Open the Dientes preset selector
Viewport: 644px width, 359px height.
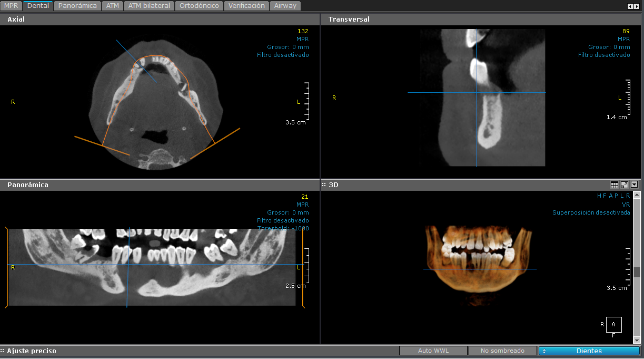(588, 350)
